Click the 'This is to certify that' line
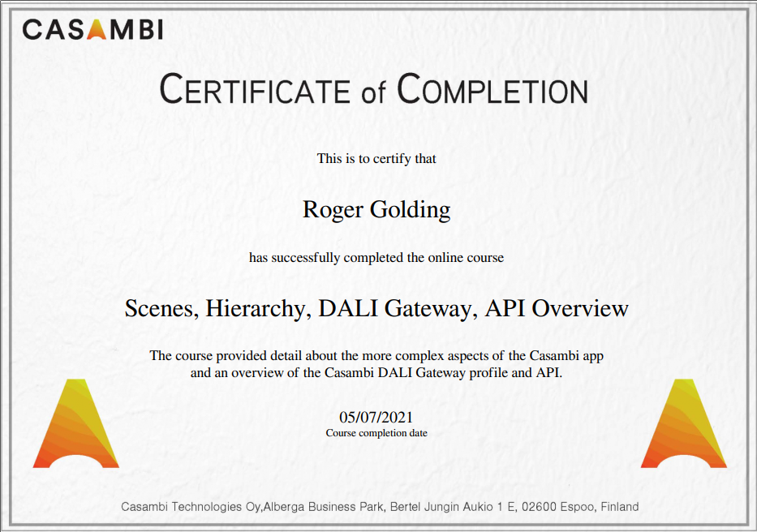The image size is (757, 532). pyautogui.click(x=376, y=159)
